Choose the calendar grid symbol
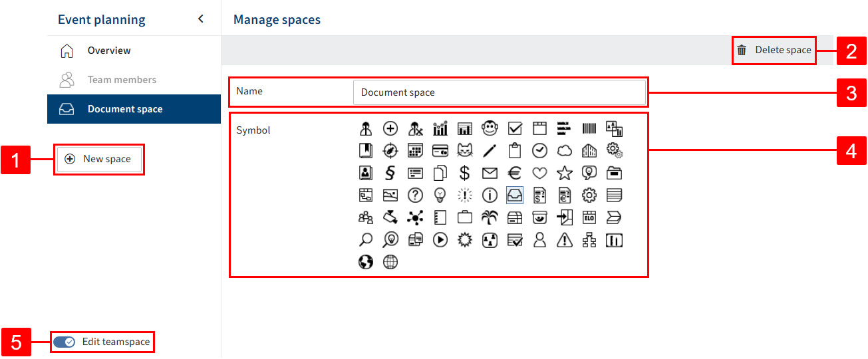Viewport: 868px width, 359px height. pyautogui.click(x=415, y=151)
